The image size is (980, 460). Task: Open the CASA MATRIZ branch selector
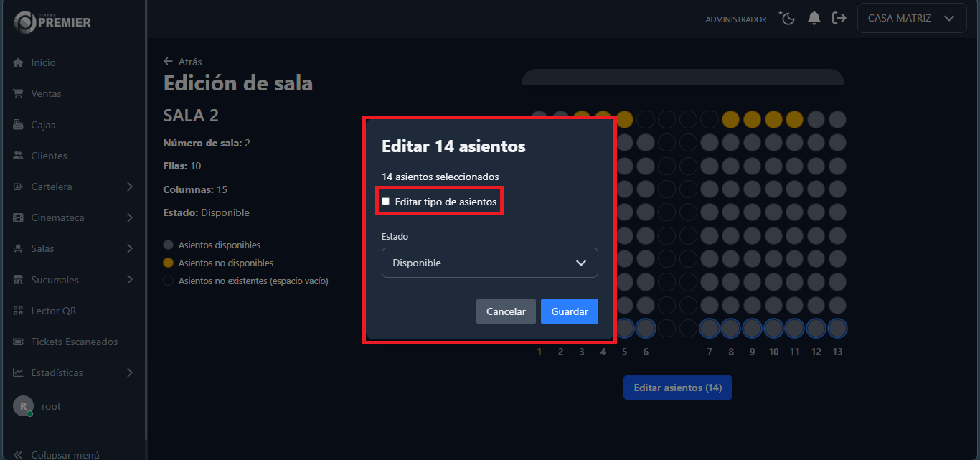pyautogui.click(x=911, y=19)
